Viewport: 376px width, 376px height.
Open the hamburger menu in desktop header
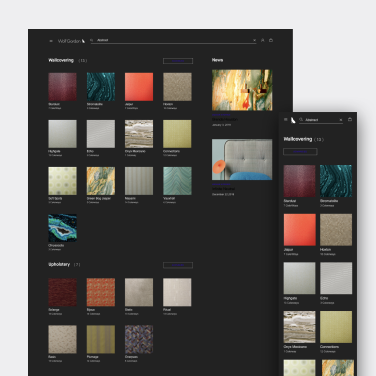coord(51,41)
